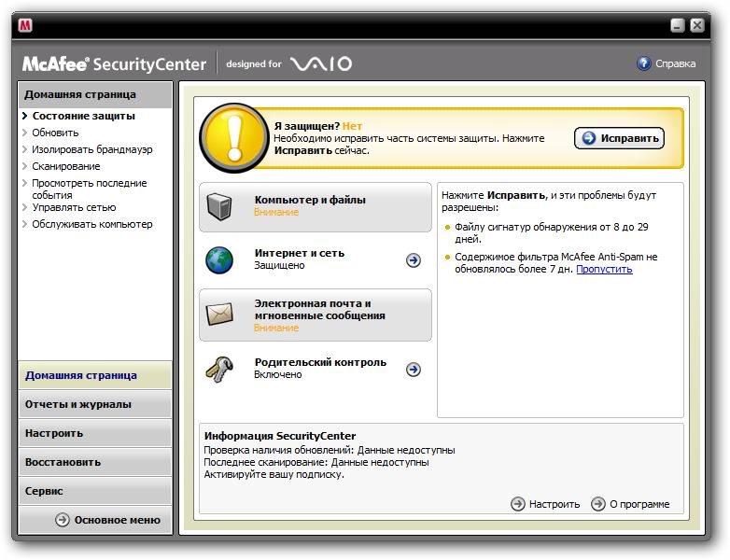The height and width of the screenshot is (560, 730).
Task: Open the Настроить sidebar tab
Action: tap(95, 433)
